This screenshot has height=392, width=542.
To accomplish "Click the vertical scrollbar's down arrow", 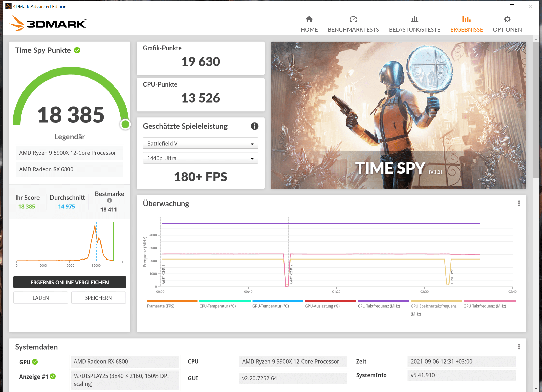I will click(x=536, y=389).
